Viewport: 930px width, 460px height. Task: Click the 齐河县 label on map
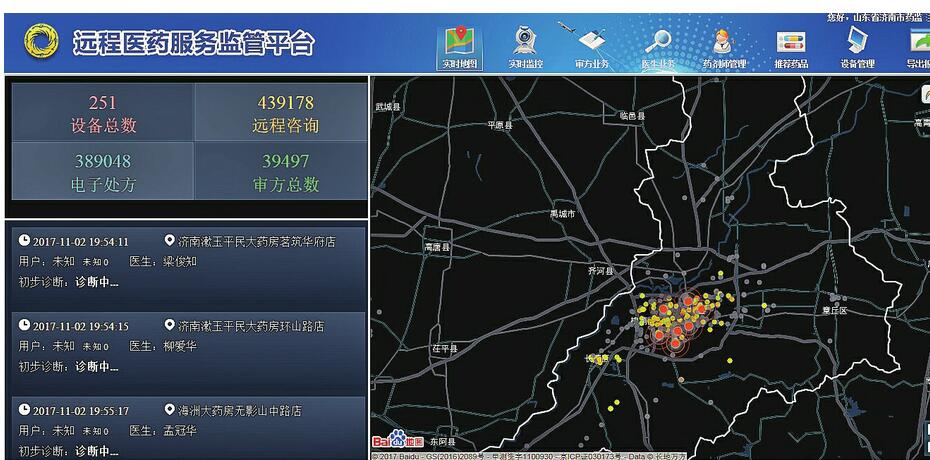600,271
